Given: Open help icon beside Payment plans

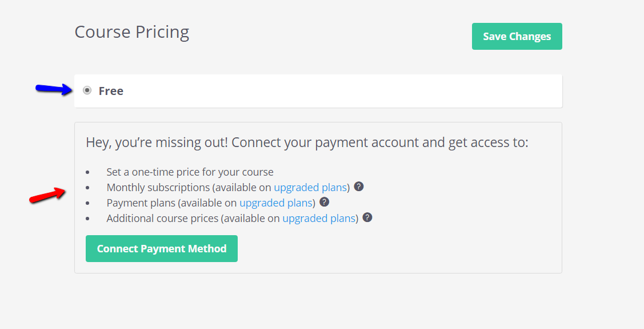Looking at the screenshot, I should pyautogui.click(x=325, y=202).
